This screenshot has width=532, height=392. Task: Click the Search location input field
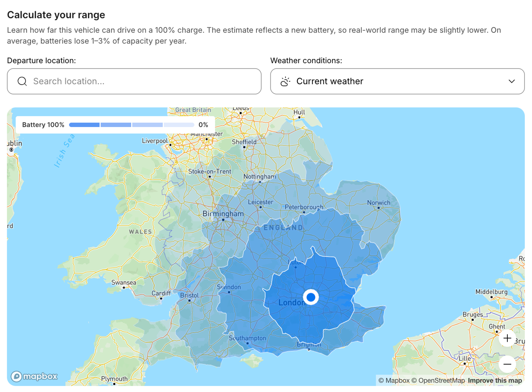(134, 81)
